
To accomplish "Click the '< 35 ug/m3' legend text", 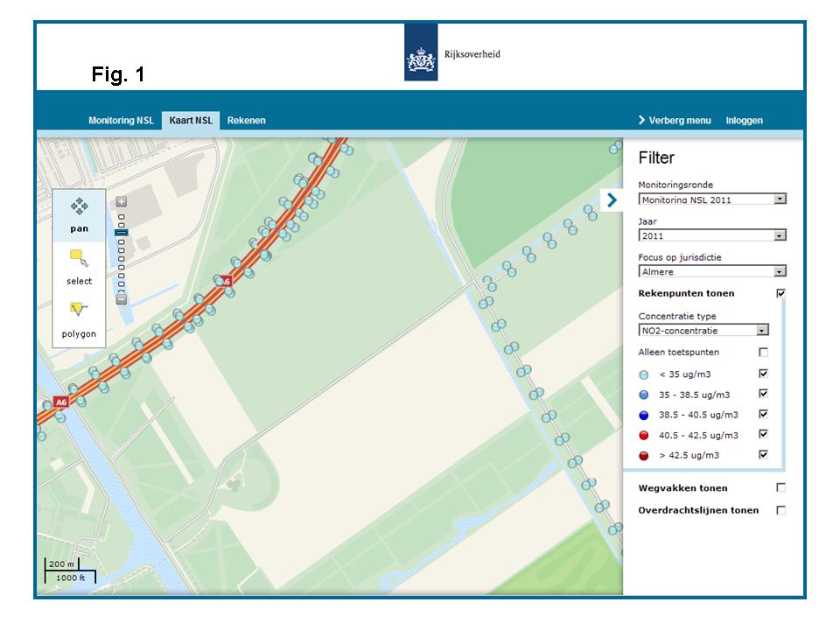I will click(x=685, y=374).
